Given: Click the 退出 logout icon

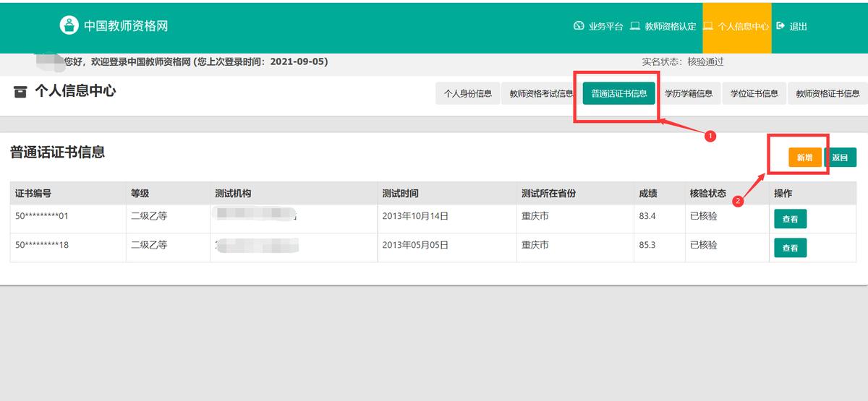Looking at the screenshot, I should point(780,25).
